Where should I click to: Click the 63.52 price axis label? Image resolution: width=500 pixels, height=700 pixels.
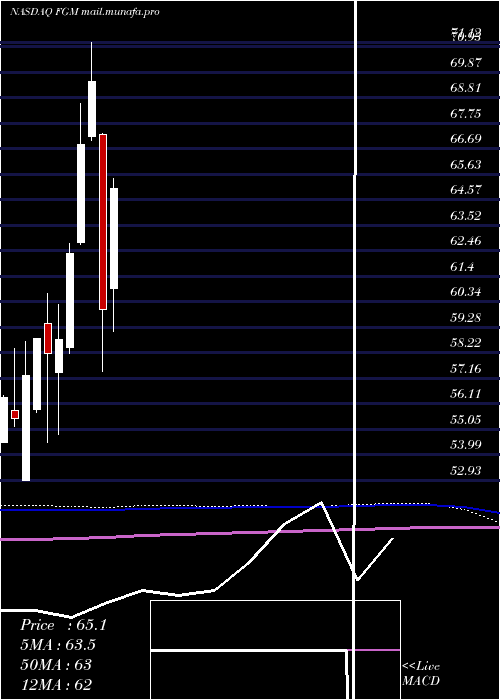click(x=466, y=216)
